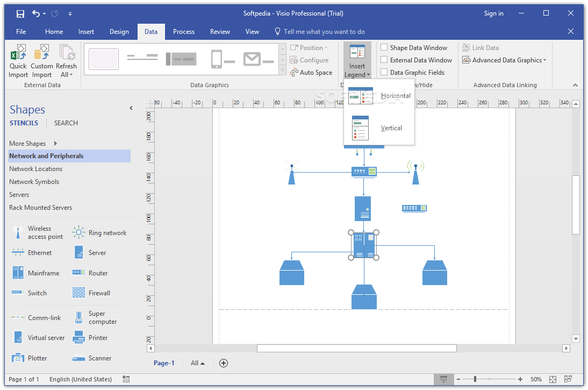The height and width of the screenshot is (390, 588).
Task: Switch to the Review tab
Action: coord(220,32)
